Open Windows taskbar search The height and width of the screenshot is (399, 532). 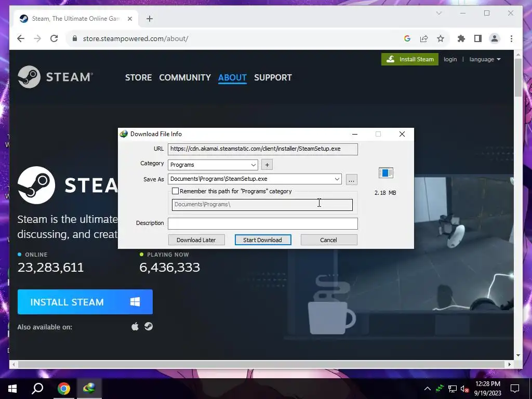(x=37, y=389)
